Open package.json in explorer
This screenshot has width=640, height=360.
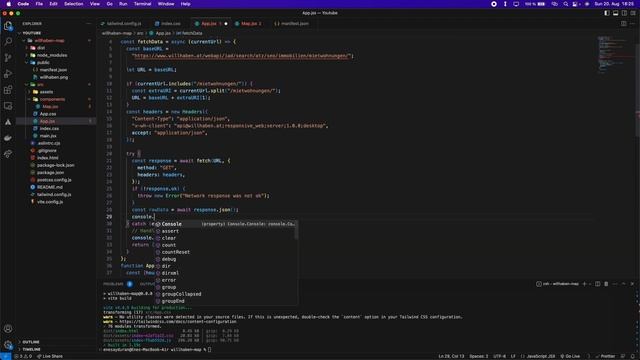50,173
